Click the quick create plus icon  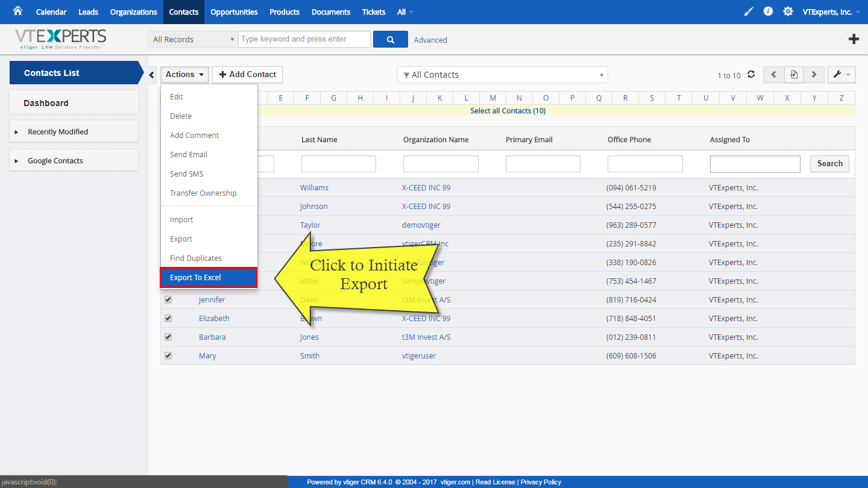854,39
